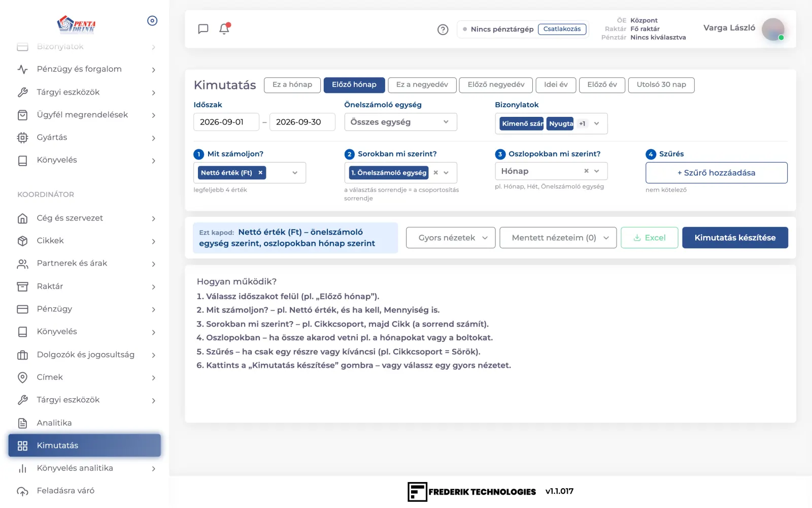Click the Partnerek és árak people icon

click(22, 264)
